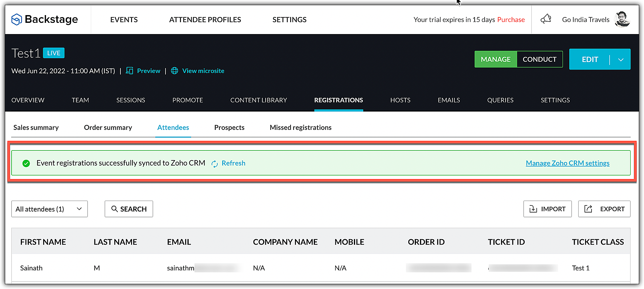
Task: Click the green success checkmark icon
Action: click(26, 163)
